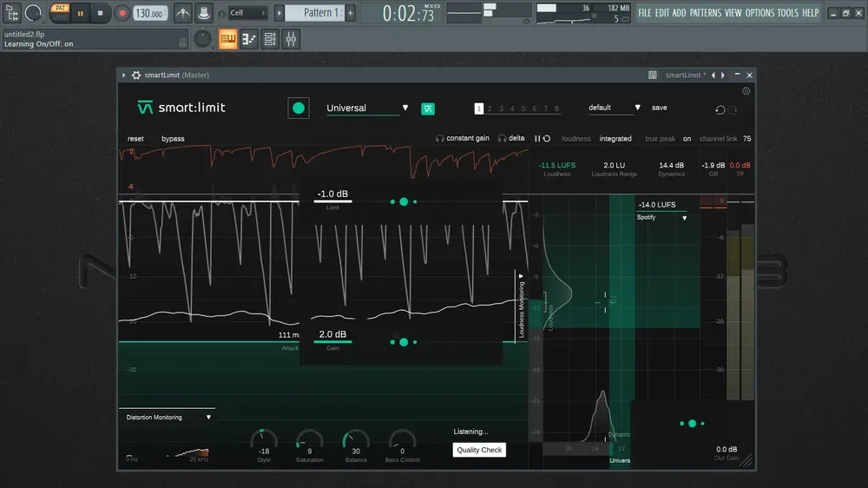Open the HELP menu

pyautogui.click(x=811, y=13)
